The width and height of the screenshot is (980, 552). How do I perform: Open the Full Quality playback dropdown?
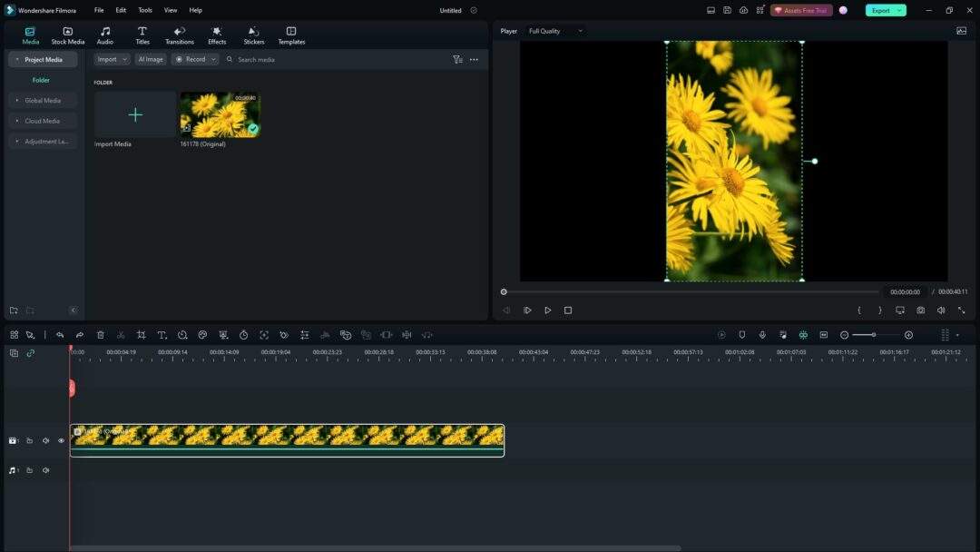[x=554, y=30]
